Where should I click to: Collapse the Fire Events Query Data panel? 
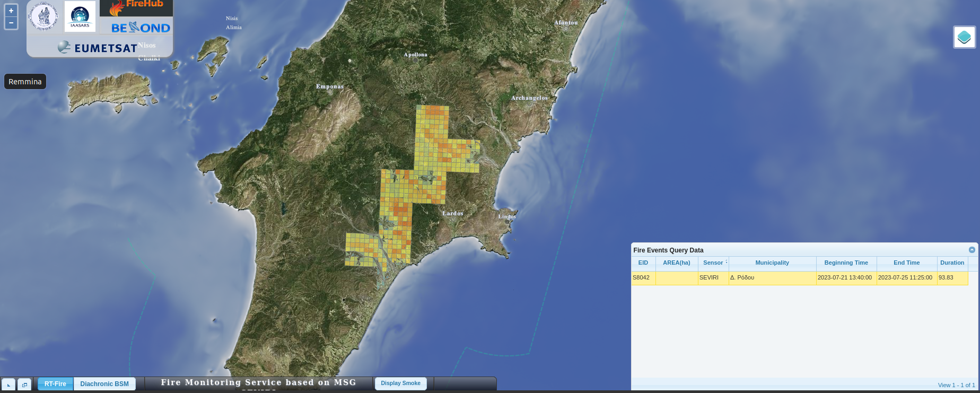pos(972,250)
